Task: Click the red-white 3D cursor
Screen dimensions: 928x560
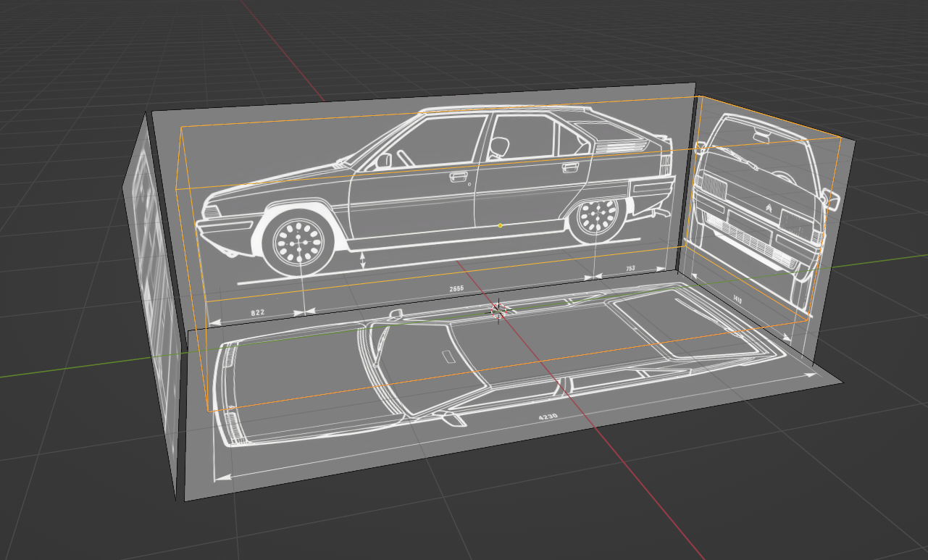Action: coord(498,311)
